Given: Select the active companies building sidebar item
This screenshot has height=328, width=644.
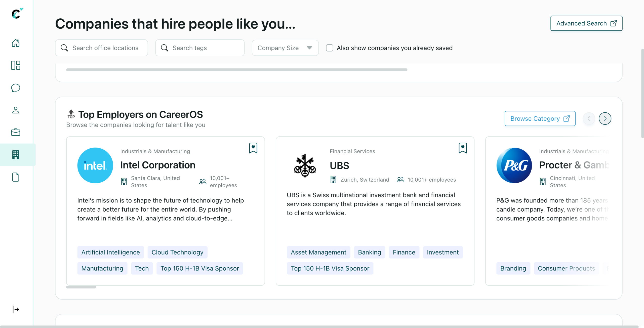Looking at the screenshot, I should pos(16,155).
